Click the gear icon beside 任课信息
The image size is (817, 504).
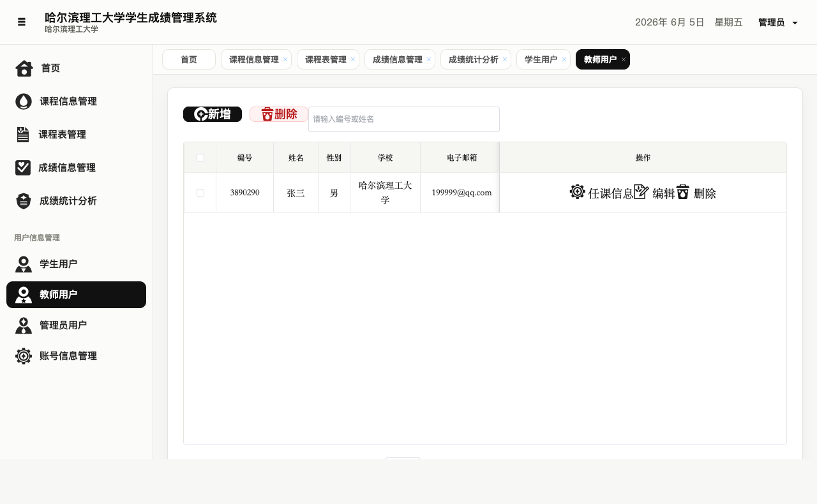[578, 191]
